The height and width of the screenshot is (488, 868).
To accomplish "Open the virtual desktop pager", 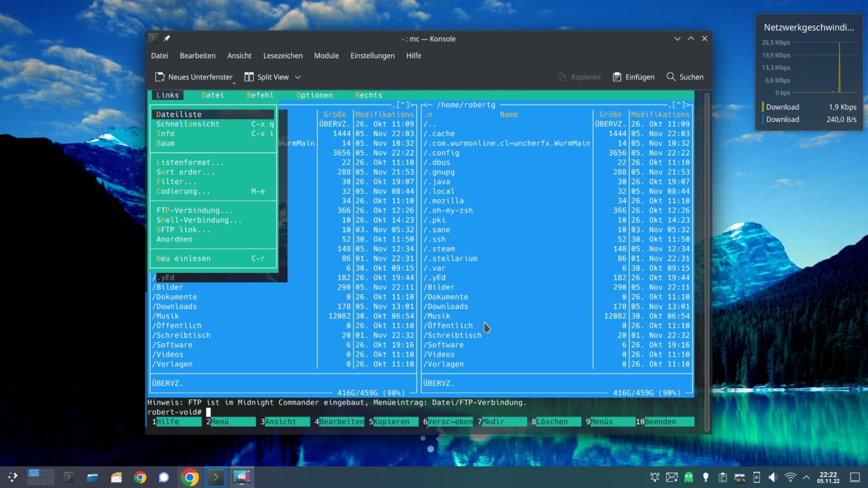I will click(x=41, y=477).
